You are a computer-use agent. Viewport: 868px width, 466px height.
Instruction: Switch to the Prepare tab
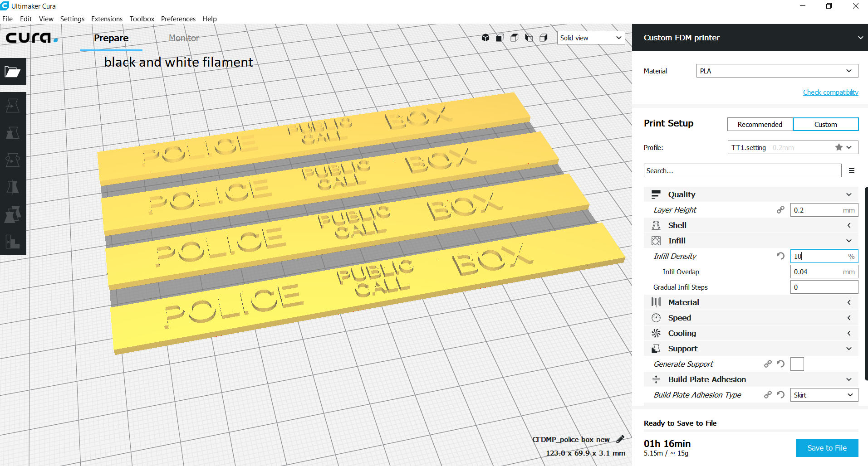(x=111, y=38)
